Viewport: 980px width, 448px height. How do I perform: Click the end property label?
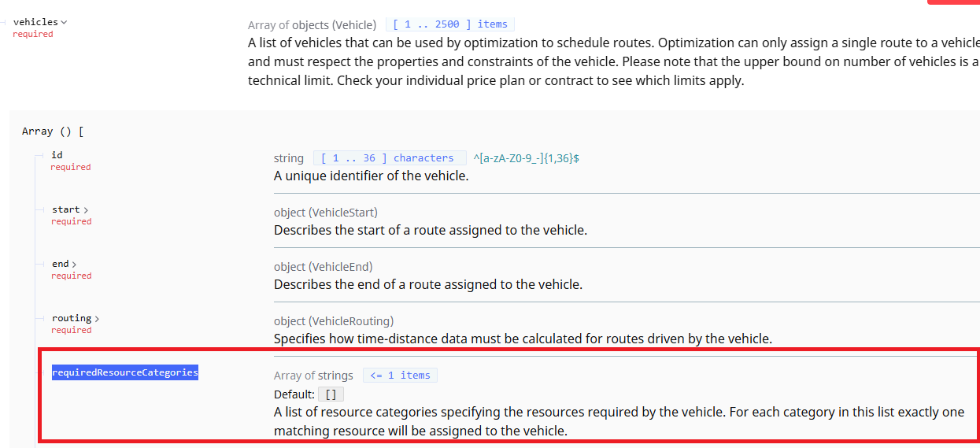click(60, 264)
